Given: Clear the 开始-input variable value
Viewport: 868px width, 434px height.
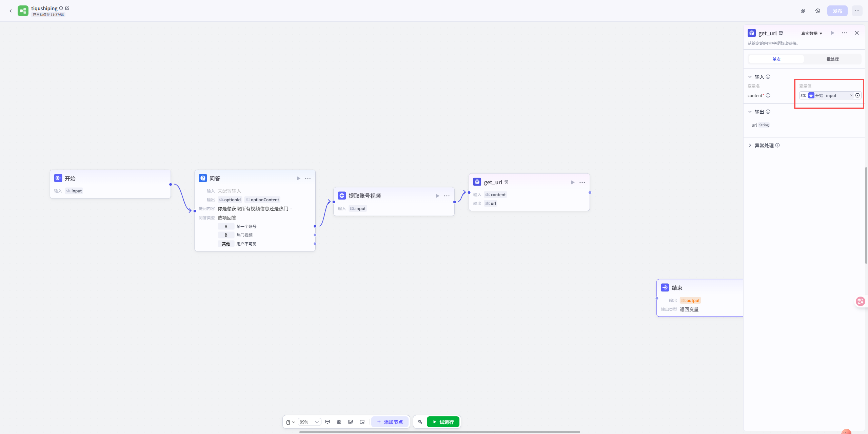Looking at the screenshot, I should 851,95.
